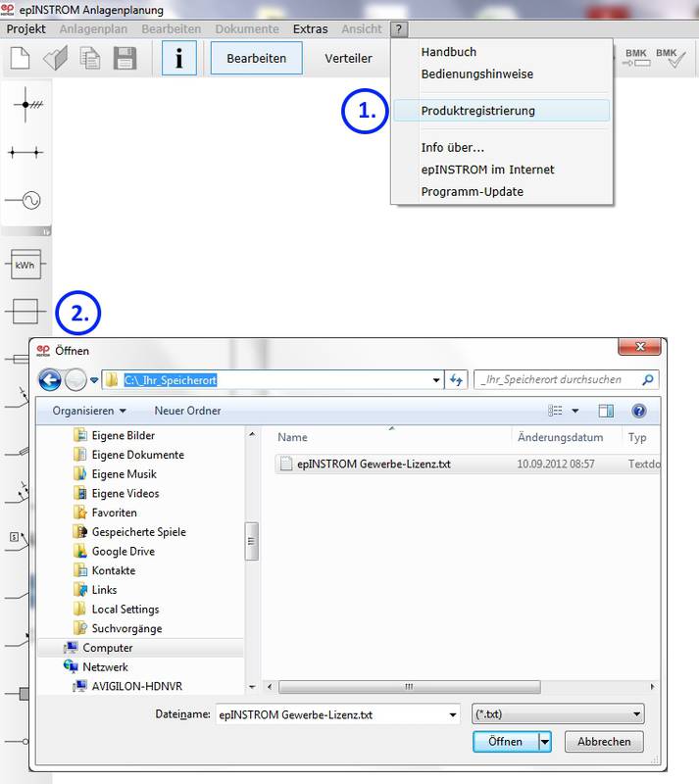The height and width of the screenshot is (784, 699).
Task: Select Favoriten in folder tree
Action: (x=114, y=513)
